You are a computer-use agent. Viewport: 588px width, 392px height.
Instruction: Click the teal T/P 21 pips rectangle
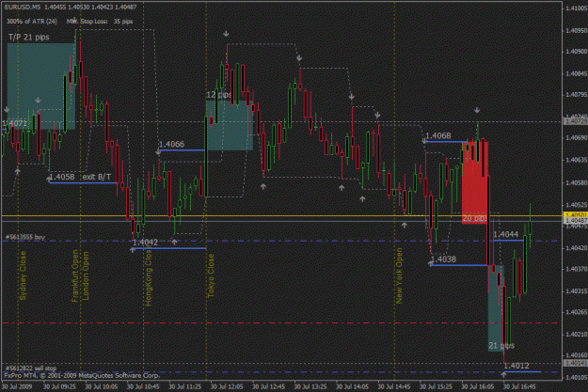click(x=41, y=86)
